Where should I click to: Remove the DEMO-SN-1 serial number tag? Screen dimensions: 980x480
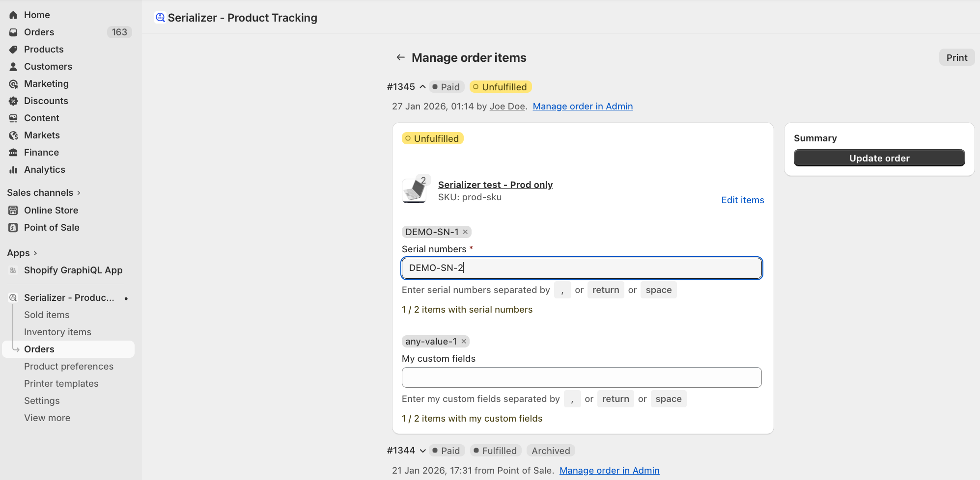click(465, 232)
